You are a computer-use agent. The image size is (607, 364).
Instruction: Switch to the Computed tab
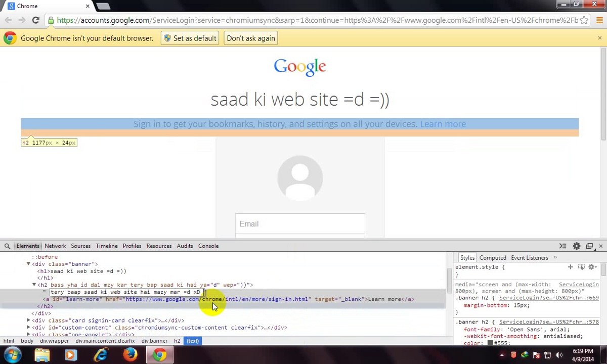493,258
